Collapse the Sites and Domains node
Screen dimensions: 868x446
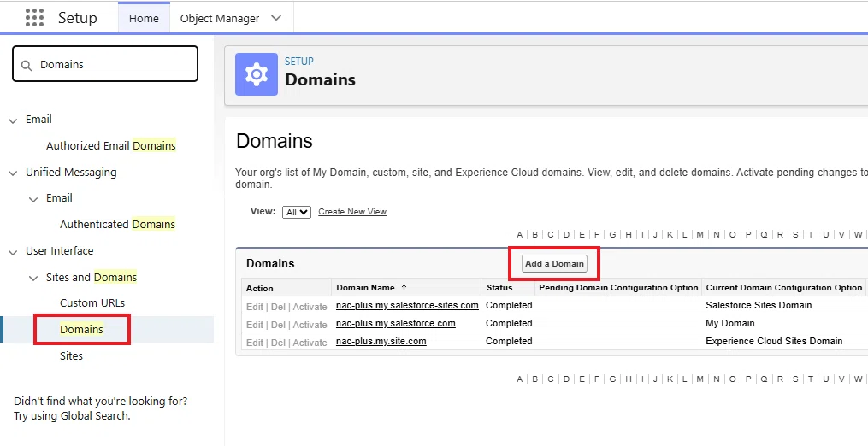pyautogui.click(x=33, y=278)
